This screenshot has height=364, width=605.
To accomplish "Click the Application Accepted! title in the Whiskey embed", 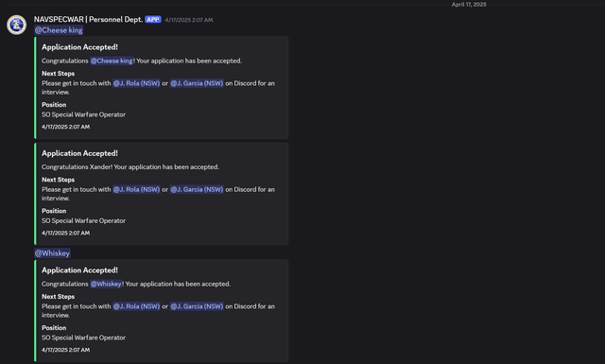I will [79, 270].
